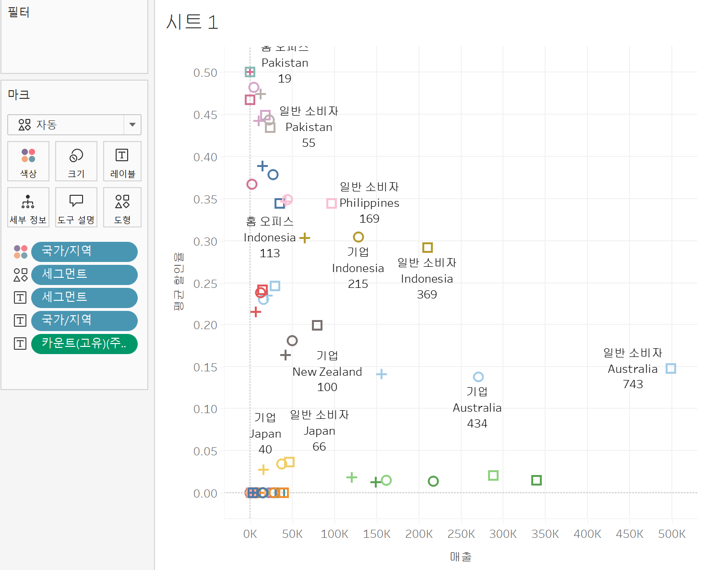Screen dimensions: 728x570
Task: Click the 0.25 tick on the y-axis
Action: tap(205, 284)
